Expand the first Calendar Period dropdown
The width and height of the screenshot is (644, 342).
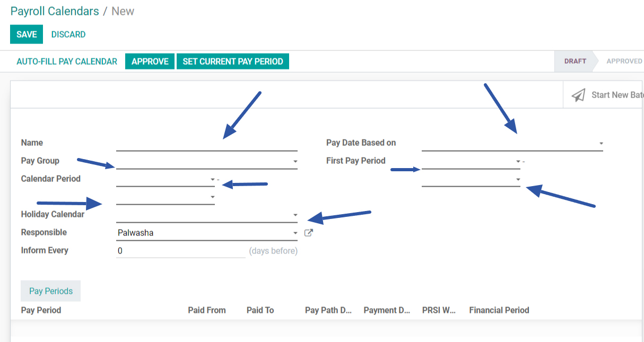coord(212,180)
